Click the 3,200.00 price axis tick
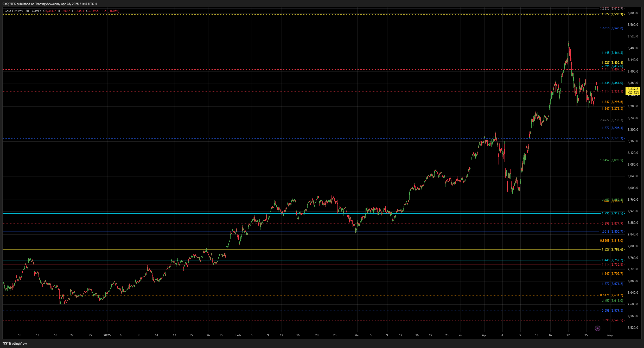 [633, 130]
